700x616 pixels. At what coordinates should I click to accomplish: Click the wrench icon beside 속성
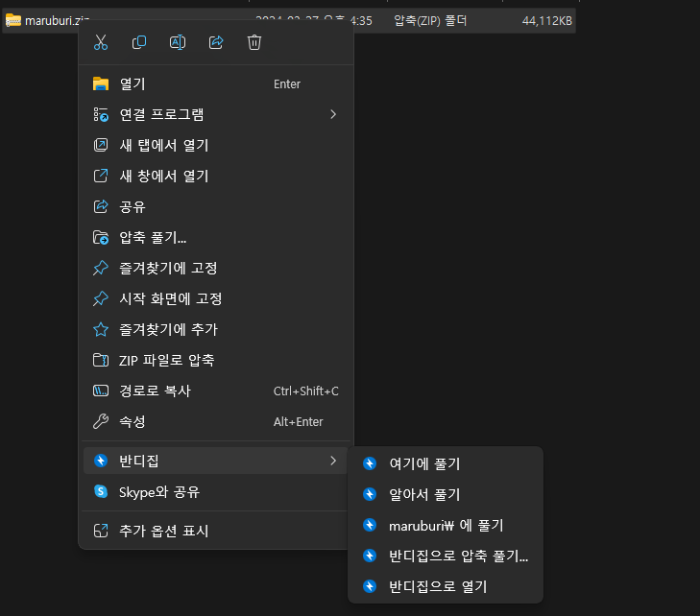101,421
